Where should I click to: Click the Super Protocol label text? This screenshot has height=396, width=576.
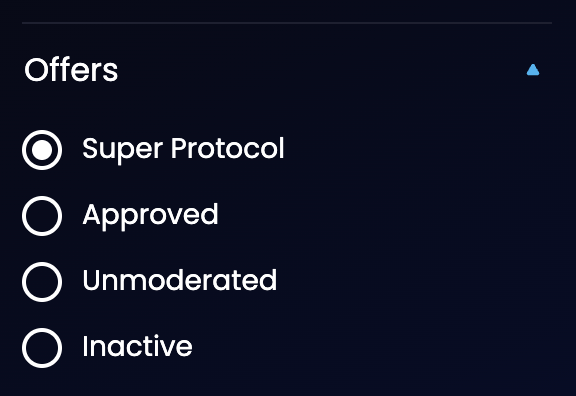183,149
